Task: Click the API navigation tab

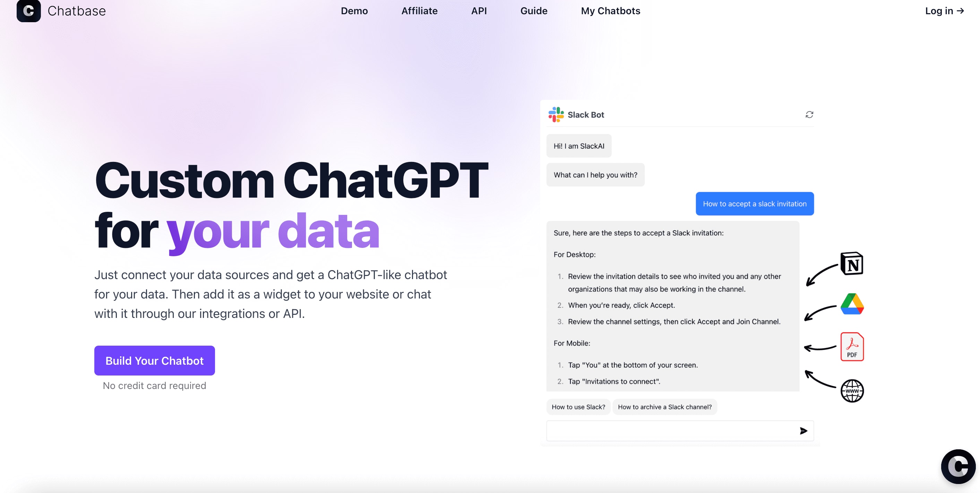Action: (479, 11)
